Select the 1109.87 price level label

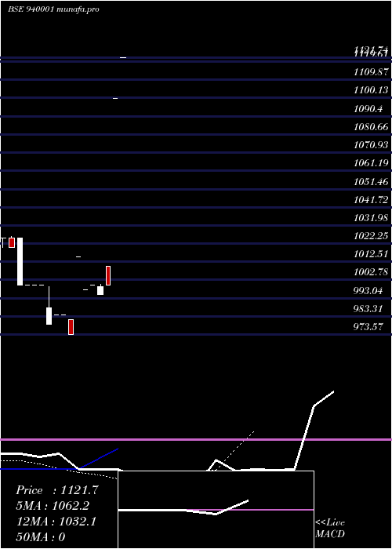click(371, 72)
